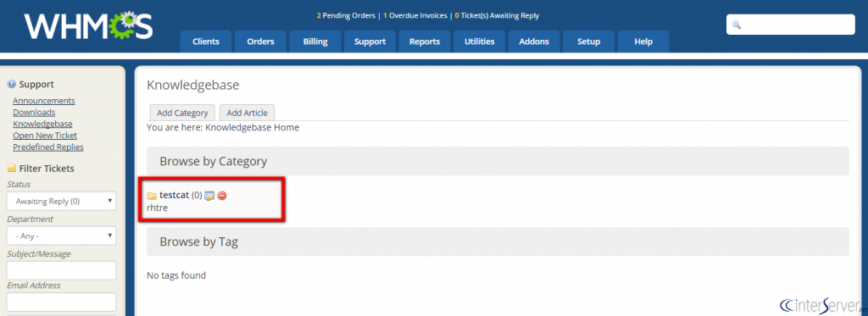Open the Billing menu tab
Screen dimensions: 868x316
coord(315,42)
